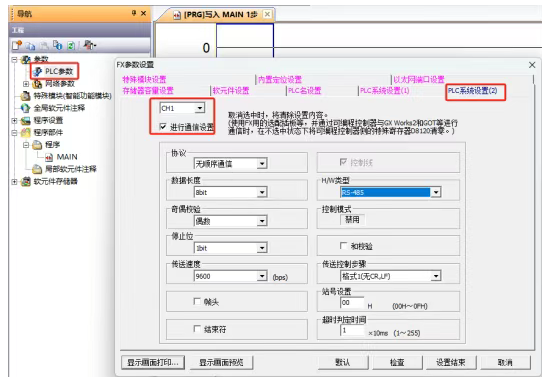
Task: Switch to 内置定位设置 tab
Action: pyautogui.click(x=280, y=79)
